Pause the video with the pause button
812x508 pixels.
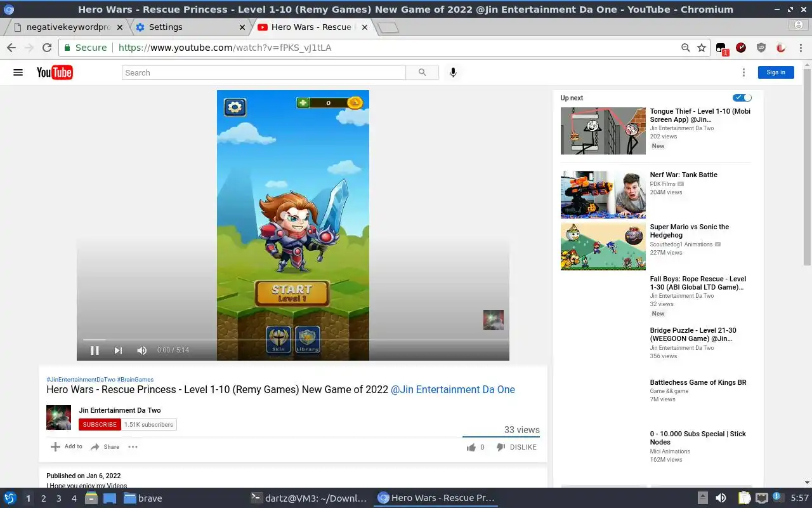point(95,350)
